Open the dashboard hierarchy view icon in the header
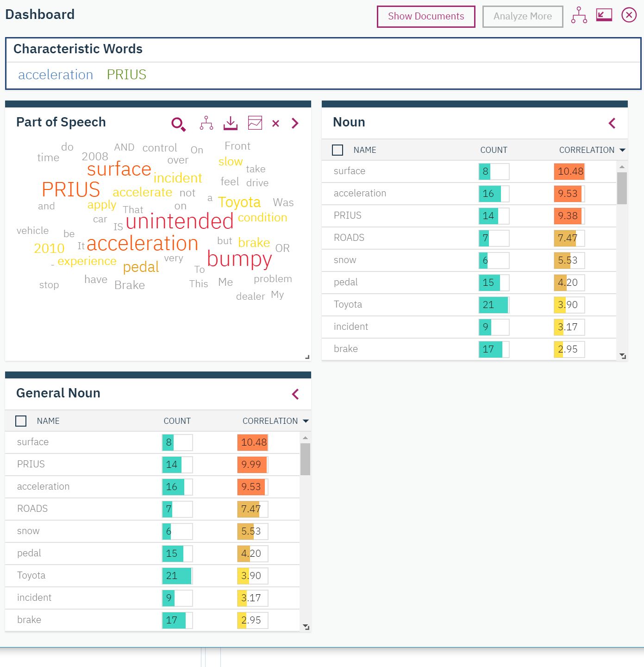This screenshot has height=667, width=644. pyautogui.click(x=579, y=16)
